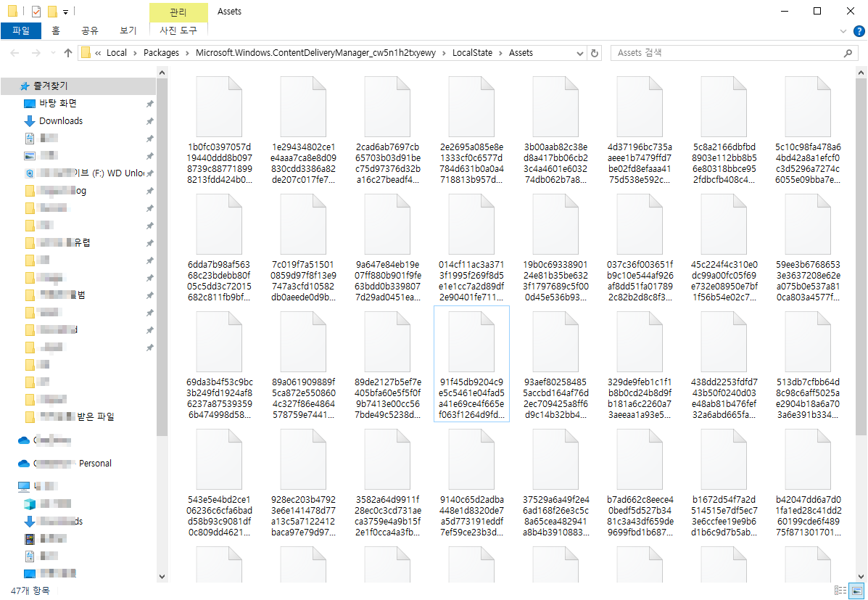Click the Local breadcrumb segment
The height and width of the screenshot is (600, 868).
[116, 53]
